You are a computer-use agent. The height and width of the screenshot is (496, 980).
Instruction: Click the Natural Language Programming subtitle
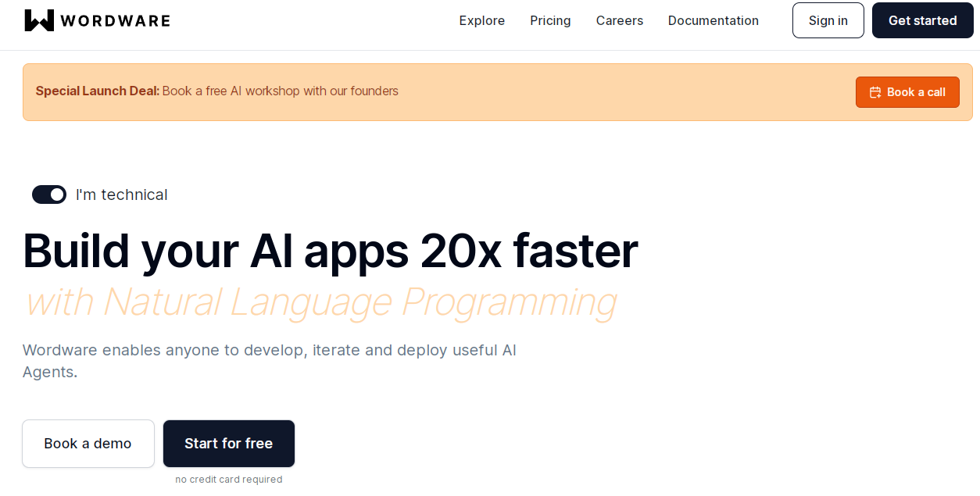320,302
